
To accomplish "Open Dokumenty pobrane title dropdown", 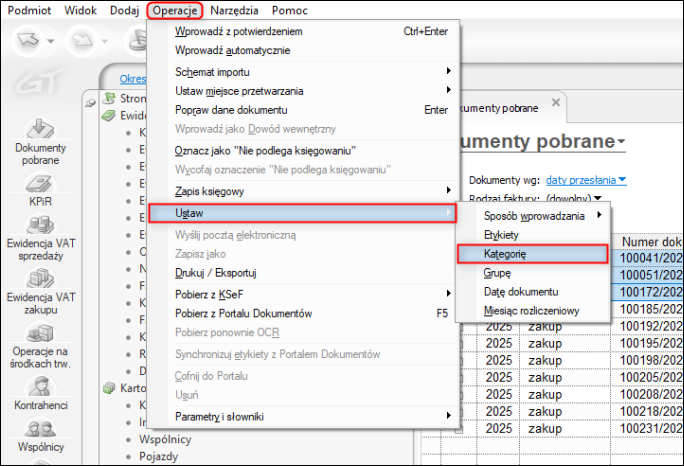I will click(x=621, y=142).
